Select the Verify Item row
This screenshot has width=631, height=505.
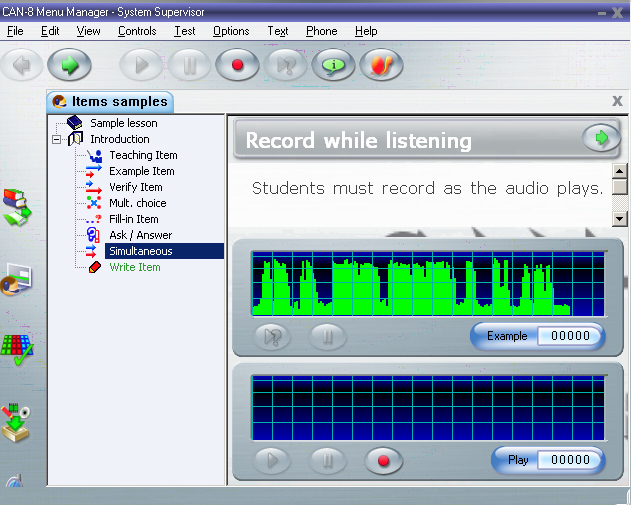point(136,187)
